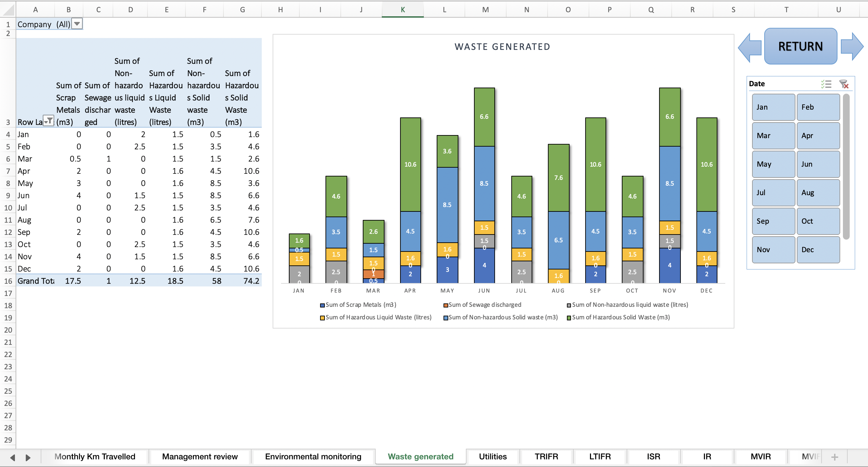Viewport: 868px width, 467px height.
Task: Clear the Date slicer filter
Action: 844,84
